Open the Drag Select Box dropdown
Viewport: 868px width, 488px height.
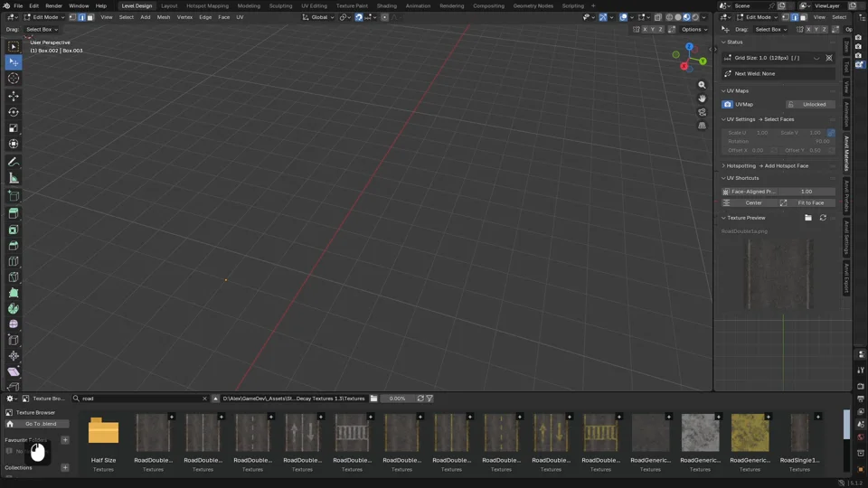(42, 29)
